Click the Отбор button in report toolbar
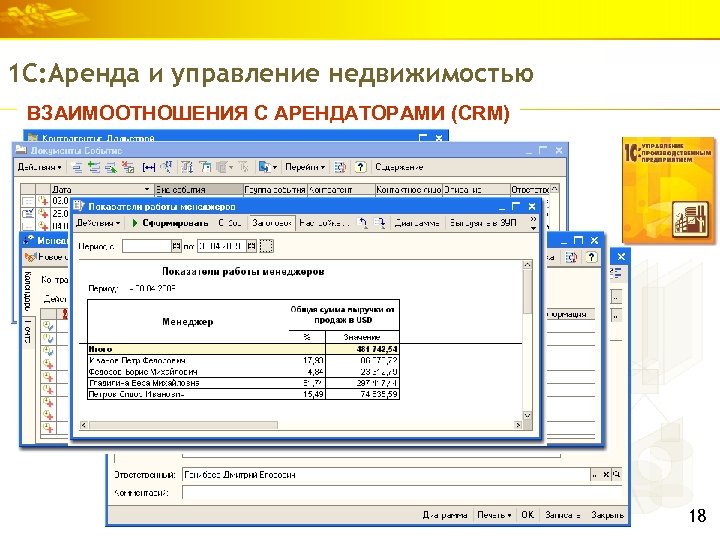 point(230,223)
